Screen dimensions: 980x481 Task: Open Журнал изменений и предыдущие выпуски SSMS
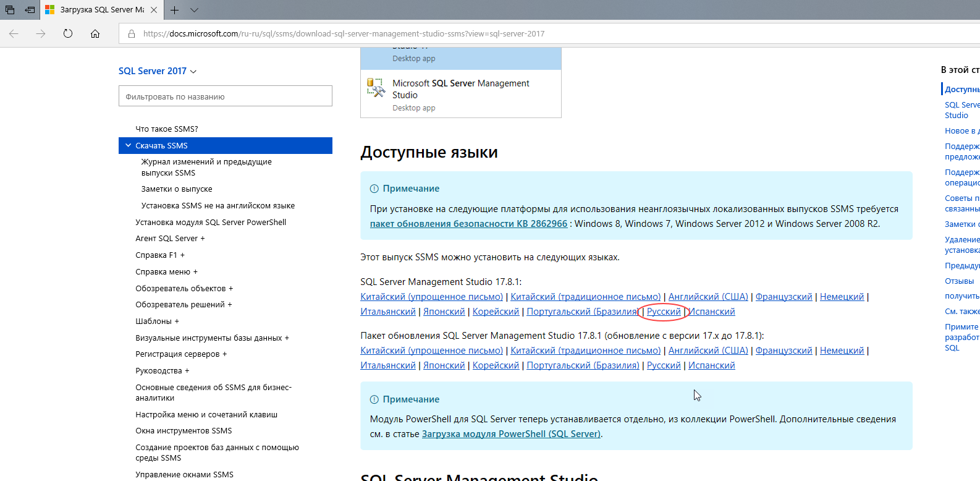pos(206,167)
